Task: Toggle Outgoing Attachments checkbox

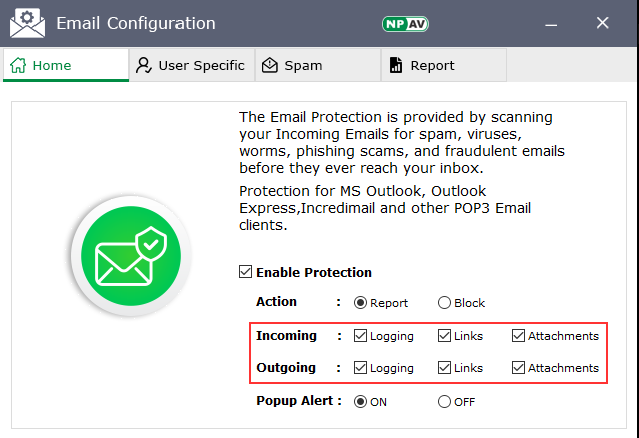Action: coord(518,368)
